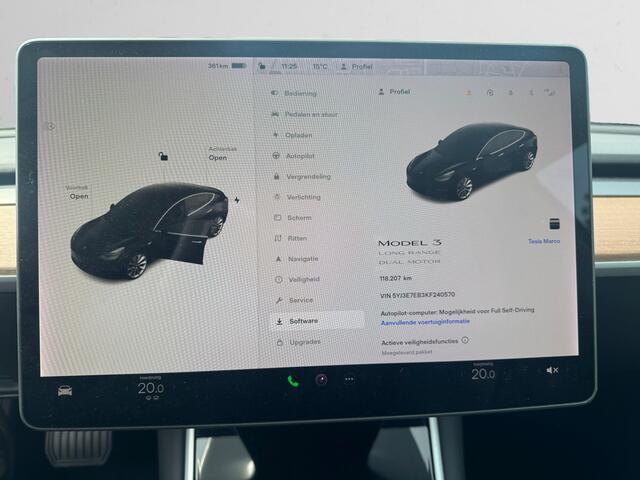Tap the time 11:25 in status bar
Screen dimensions: 640x480
pos(289,66)
